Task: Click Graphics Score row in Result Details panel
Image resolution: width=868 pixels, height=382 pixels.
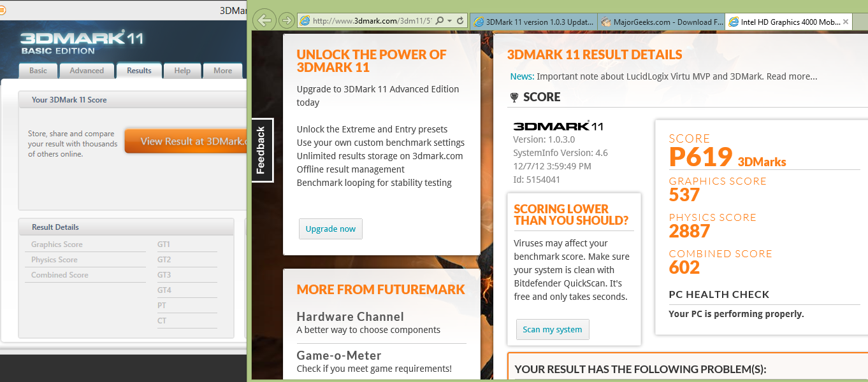Action: [86, 244]
